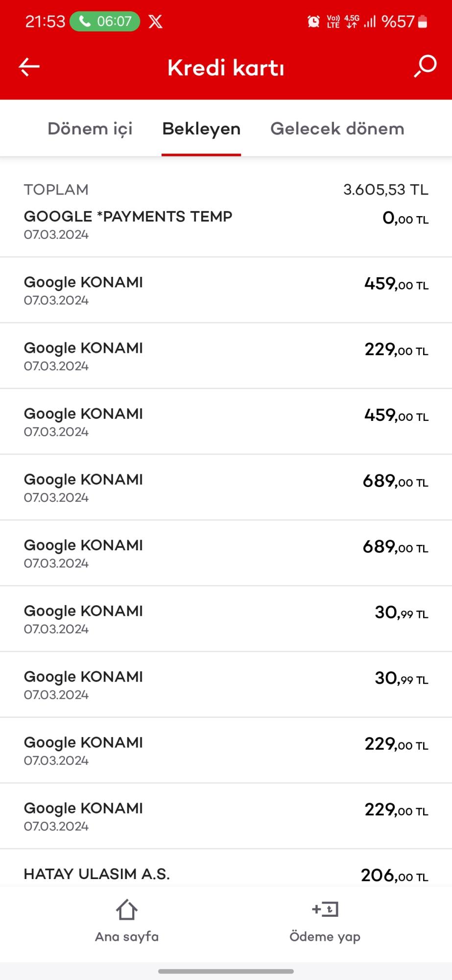Open search with magnifier icon
This screenshot has width=452, height=980.
(x=425, y=66)
